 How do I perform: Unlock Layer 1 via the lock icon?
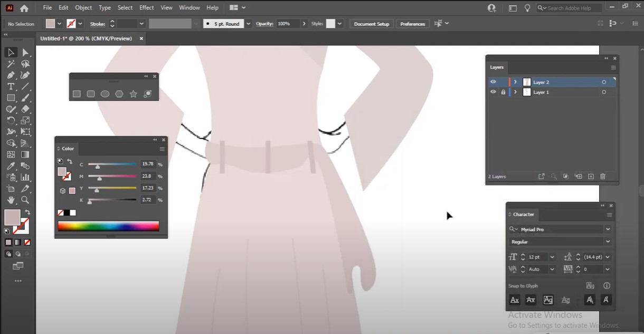[x=503, y=92]
